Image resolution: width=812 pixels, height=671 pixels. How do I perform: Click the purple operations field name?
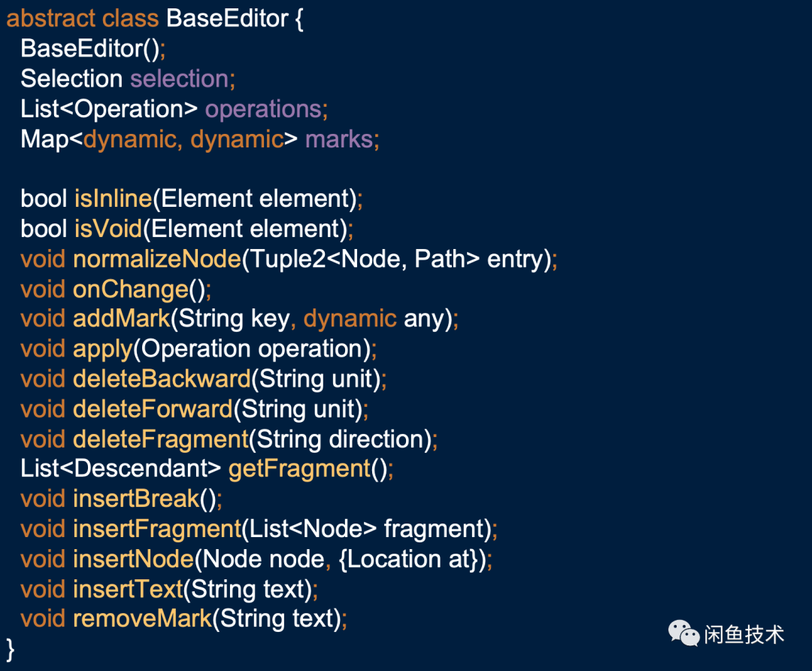click(263, 108)
